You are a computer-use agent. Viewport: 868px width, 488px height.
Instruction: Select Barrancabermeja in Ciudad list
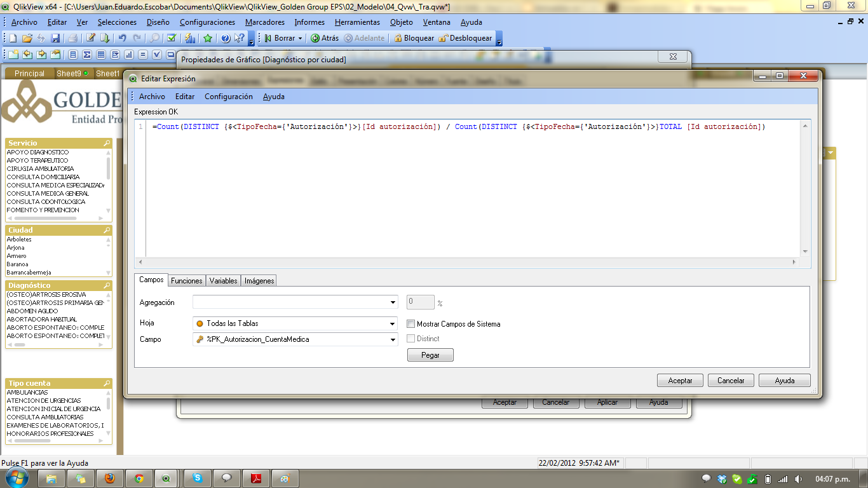click(x=29, y=273)
